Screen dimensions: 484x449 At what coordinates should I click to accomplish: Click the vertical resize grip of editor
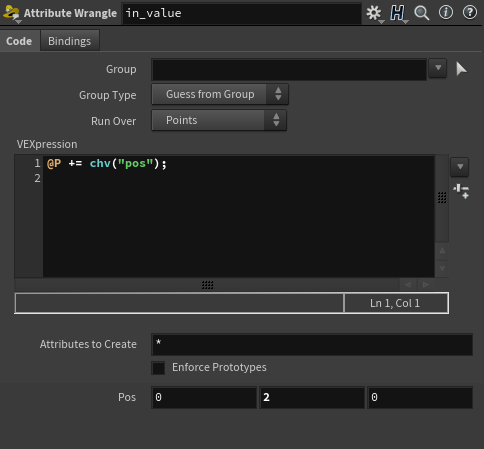click(442, 197)
